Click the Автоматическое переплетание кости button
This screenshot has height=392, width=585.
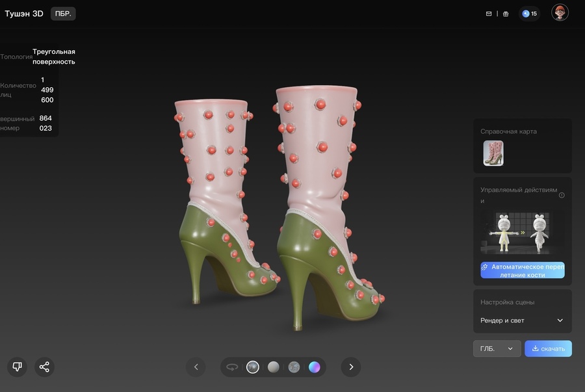click(523, 270)
